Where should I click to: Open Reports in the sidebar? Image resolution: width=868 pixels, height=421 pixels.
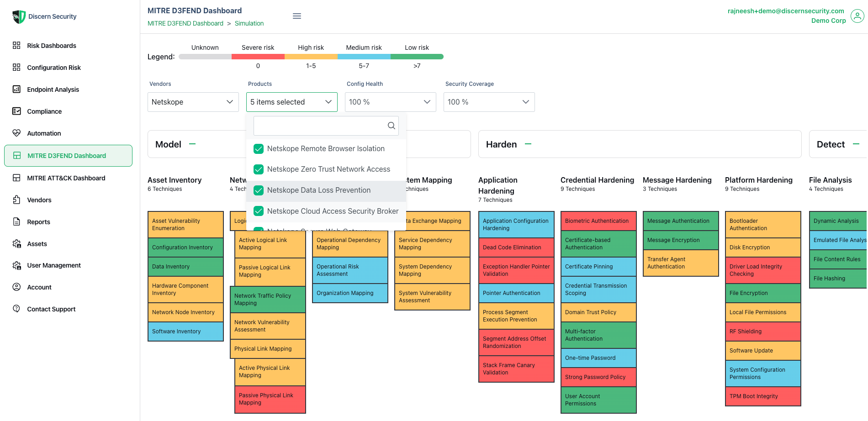click(39, 222)
